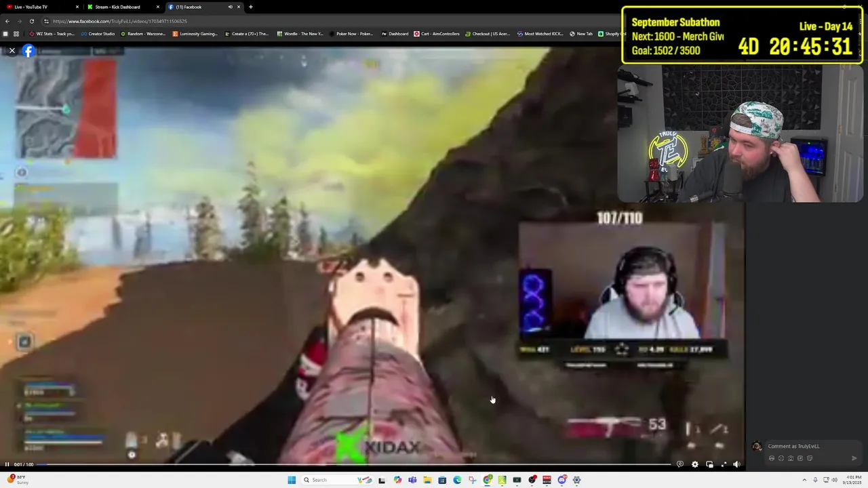
Task: Toggle picture-in-picture mode for the video
Action: coord(709,464)
